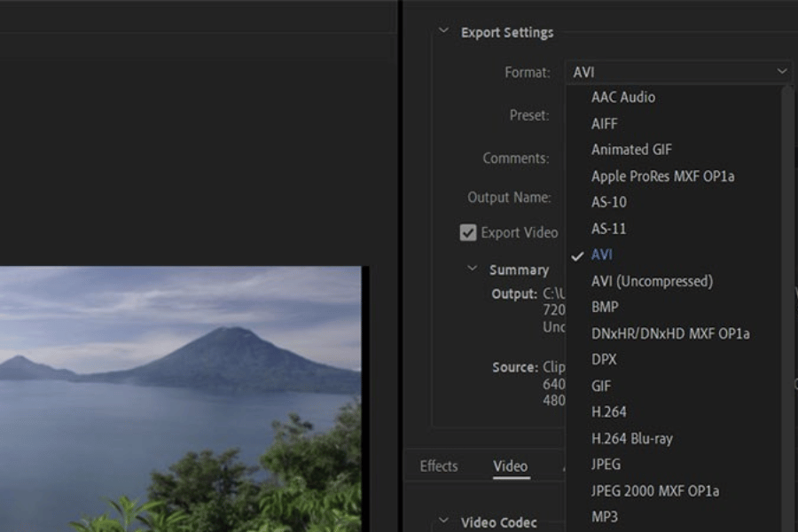Viewport: 798px width, 532px height.
Task: Select H.264 format
Action: (609, 411)
